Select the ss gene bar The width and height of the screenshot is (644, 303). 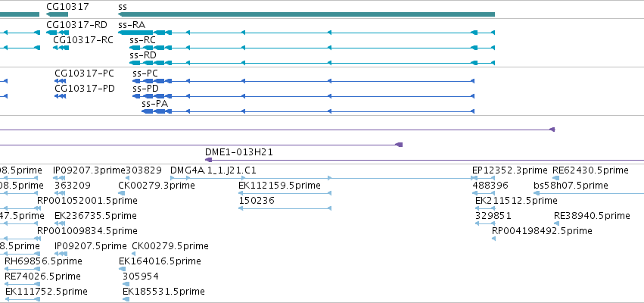[306, 14]
